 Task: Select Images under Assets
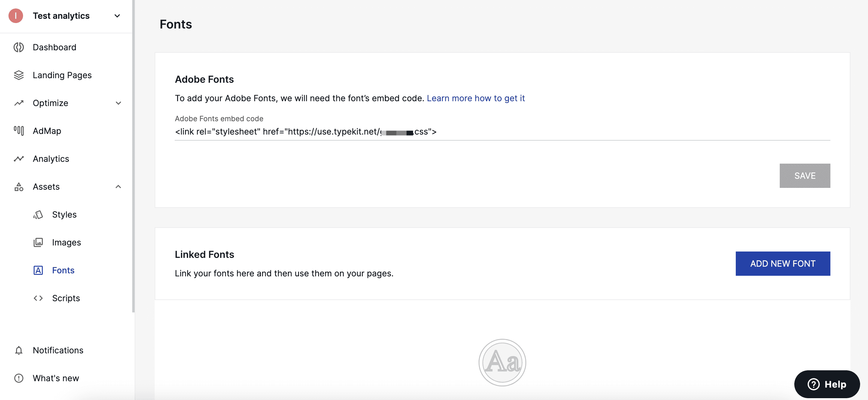point(66,242)
